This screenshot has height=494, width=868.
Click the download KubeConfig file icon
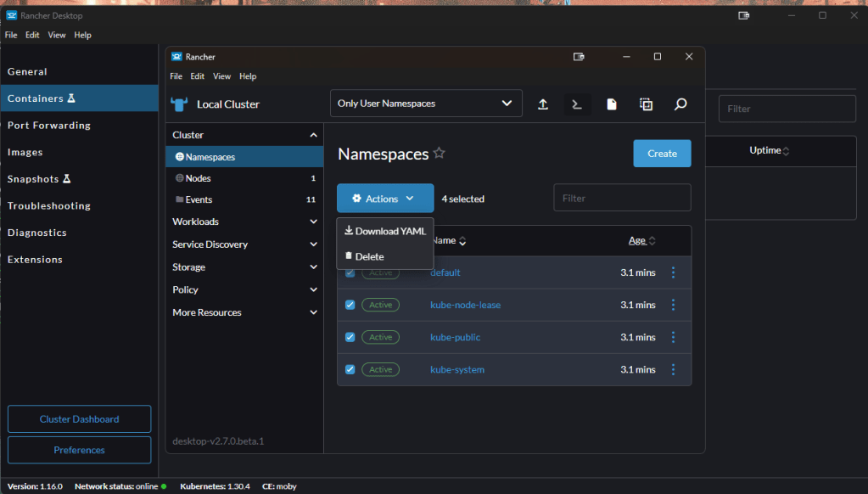coord(612,104)
